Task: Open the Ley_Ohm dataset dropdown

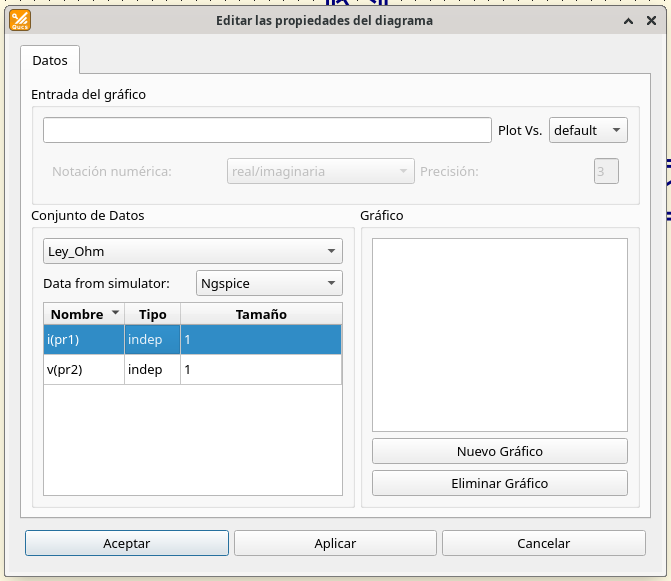Action: coord(193,251)
